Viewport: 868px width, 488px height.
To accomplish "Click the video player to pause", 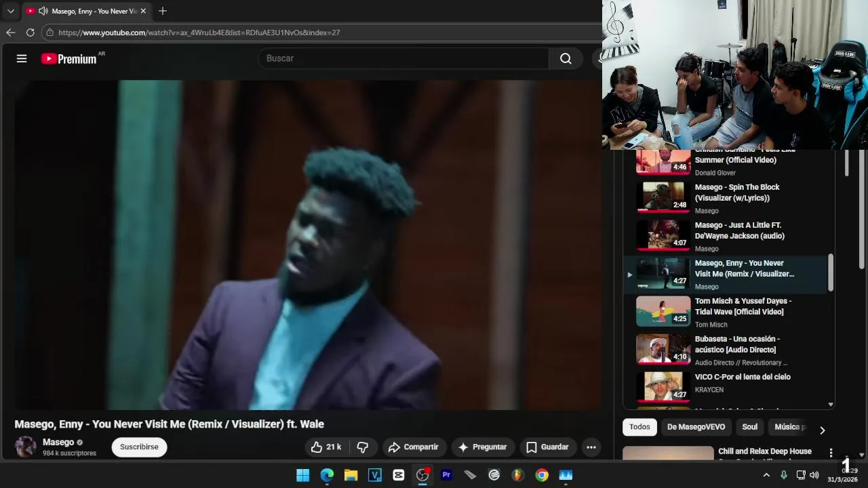I will [x=307, y=245].
